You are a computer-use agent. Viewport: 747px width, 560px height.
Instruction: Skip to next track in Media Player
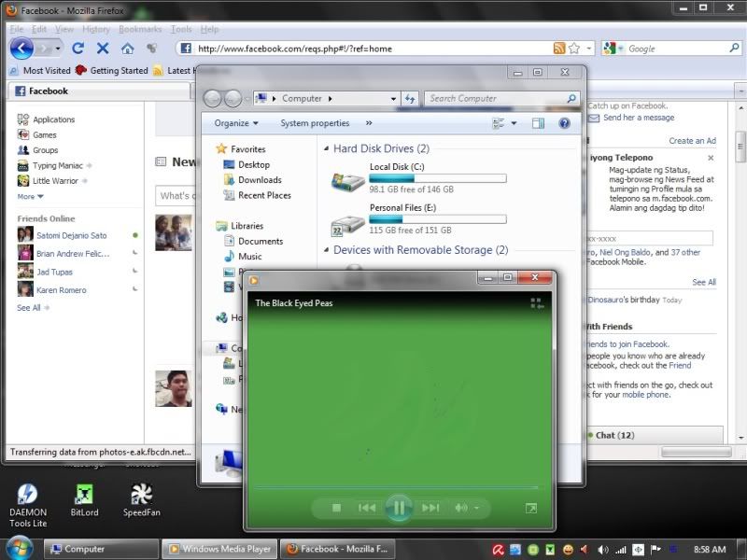[x=430, y=508]
